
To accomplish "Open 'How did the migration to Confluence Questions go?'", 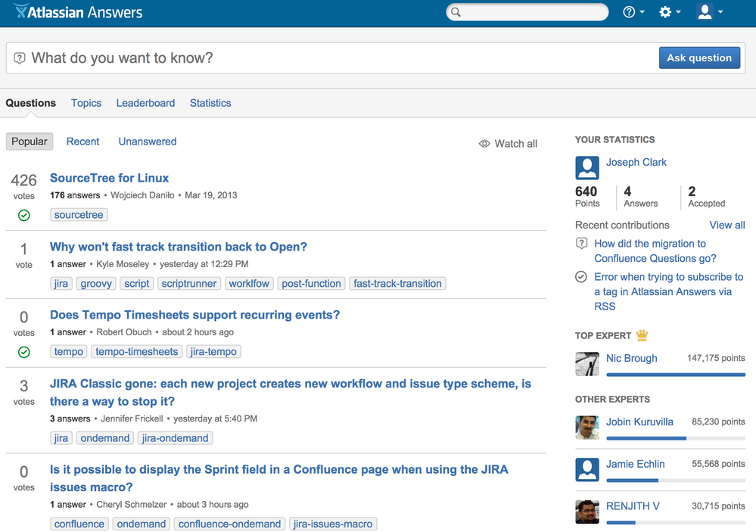I will [655, 250].
